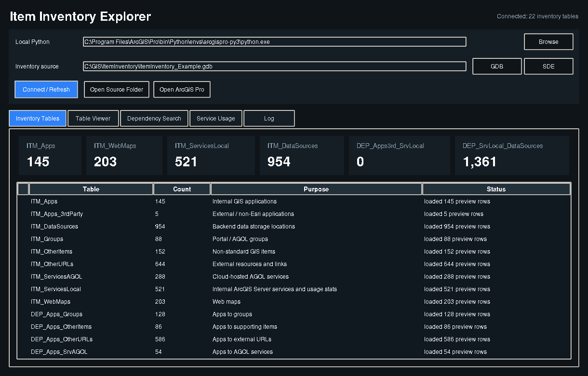This screenshot has width=588, height=376.
Task: Select the ITM_Groups row
Action: coord(294,239)
